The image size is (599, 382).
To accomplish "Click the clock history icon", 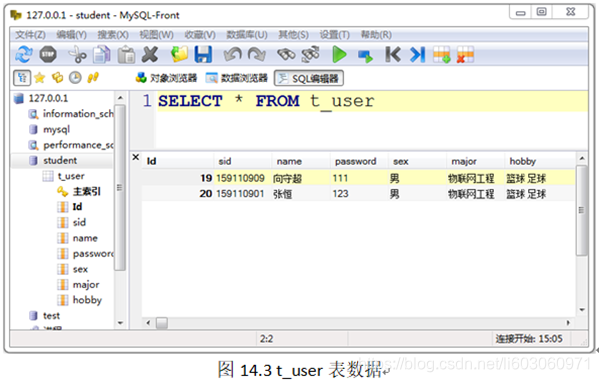I will (75, 78).
